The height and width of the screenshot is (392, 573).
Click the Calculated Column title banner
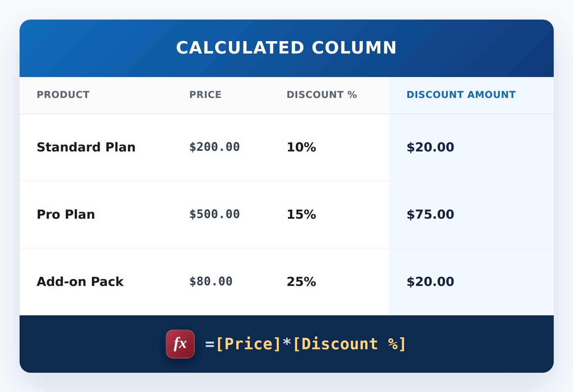pyautogui.click(x=287, y=48)
